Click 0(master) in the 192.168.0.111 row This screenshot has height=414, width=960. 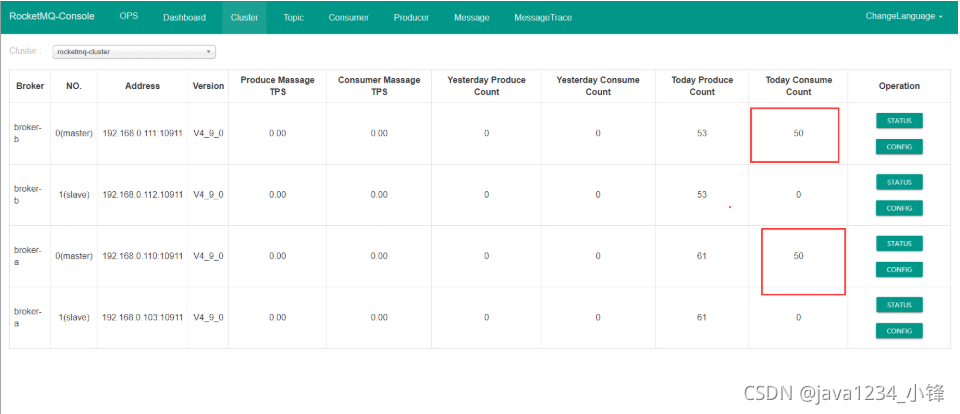(73, 133)
